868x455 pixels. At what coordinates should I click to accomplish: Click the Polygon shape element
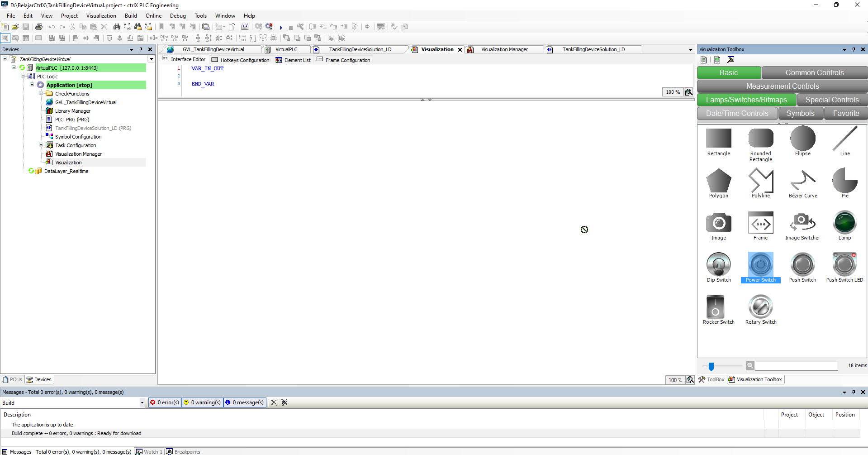[x=718, y=183]
